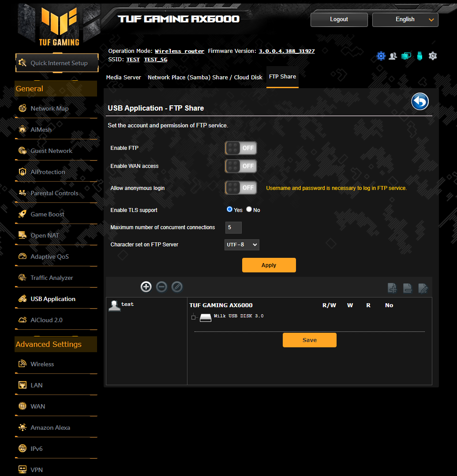Image resolution: width=457 pixels, height=476 pixels.
Task: Click the TEST_5G SSID link
Action: pyautogui.click(x=156, y=59)
